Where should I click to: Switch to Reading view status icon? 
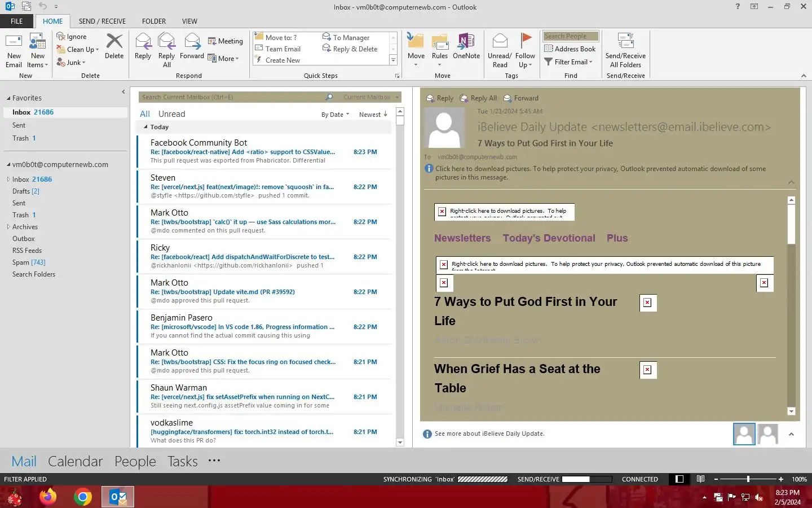tap(700, 479)
